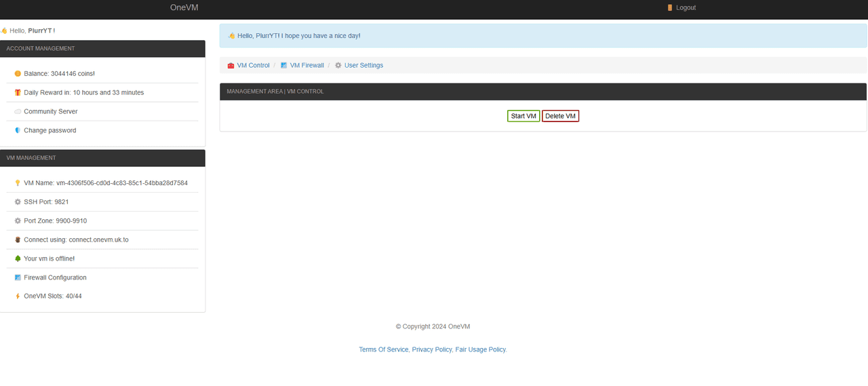Image resolution: width=868 pixels, height=386 pixels.
Task: Open Firewall Configuration in the sidebar
Action: [x=55, y=277]
